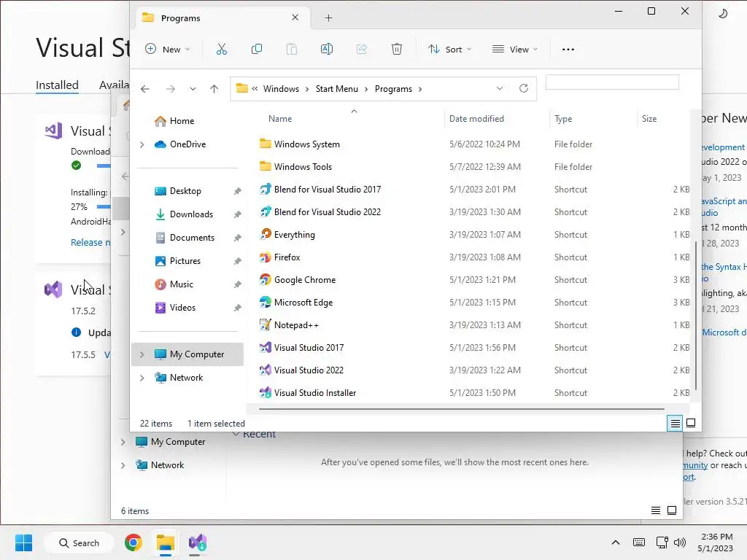Open the three-dot See more menu

(x=568, y=49)
